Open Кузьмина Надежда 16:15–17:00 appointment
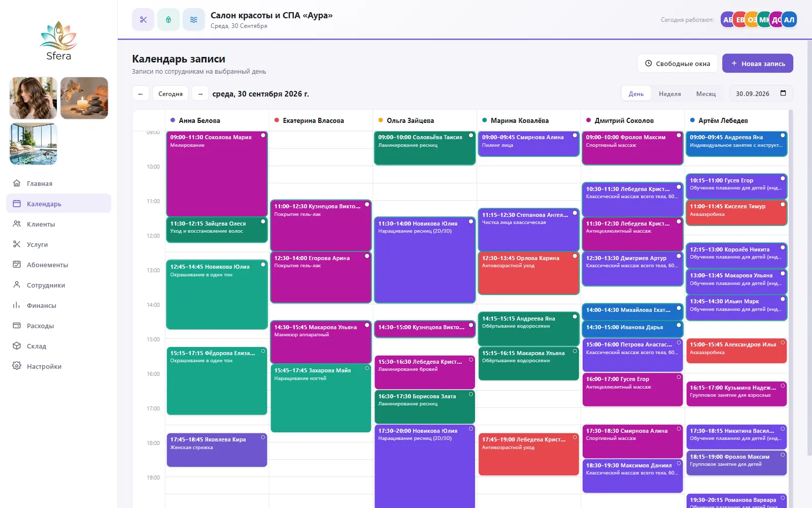The height and width of the screenshot is (508, 812). point(736,394)
